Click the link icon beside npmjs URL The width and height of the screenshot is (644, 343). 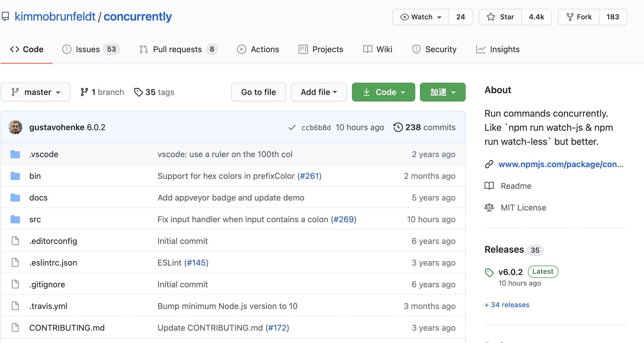(x=489, y=164)
